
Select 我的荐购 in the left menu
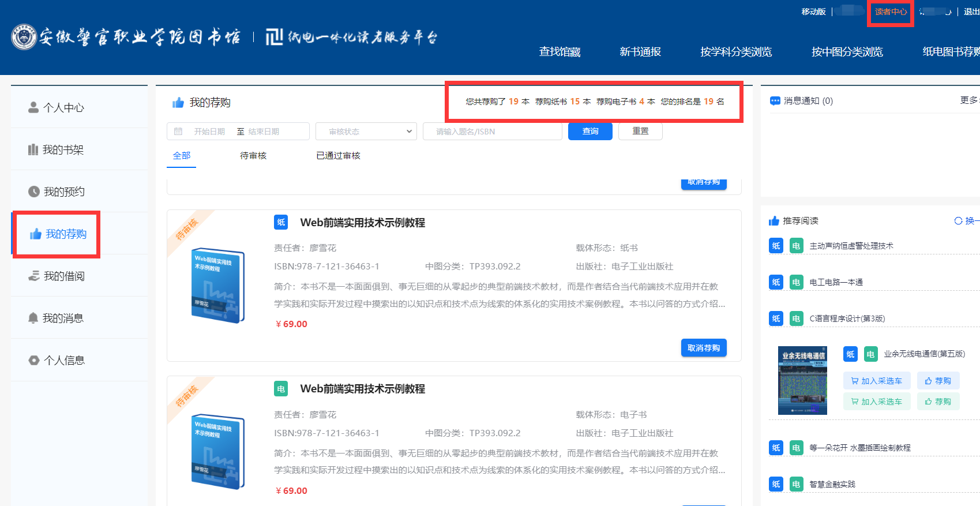(58, 234)
